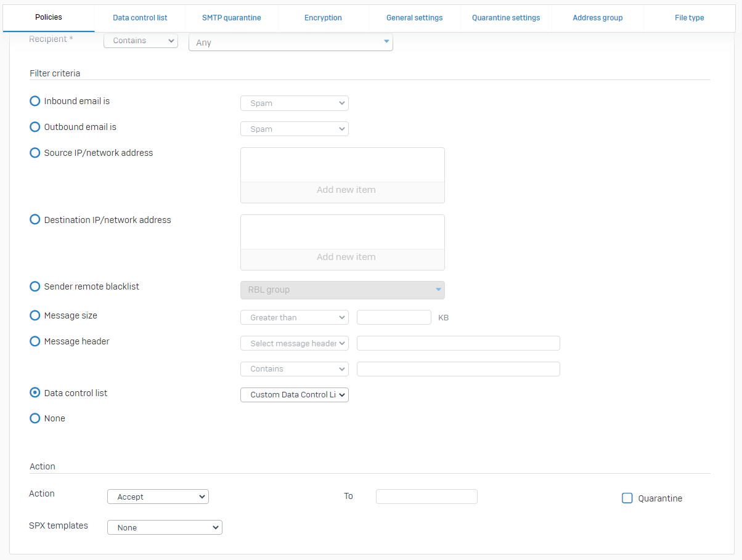This screenshot has height=560, width=742.
Task: Switch to the Data control list tab
Action: 140,18
